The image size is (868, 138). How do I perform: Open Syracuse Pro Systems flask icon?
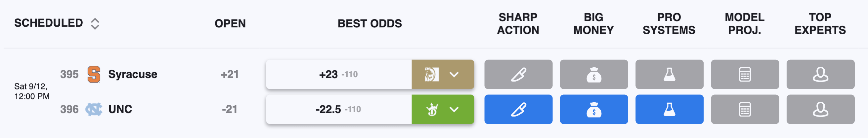point(669,74)
